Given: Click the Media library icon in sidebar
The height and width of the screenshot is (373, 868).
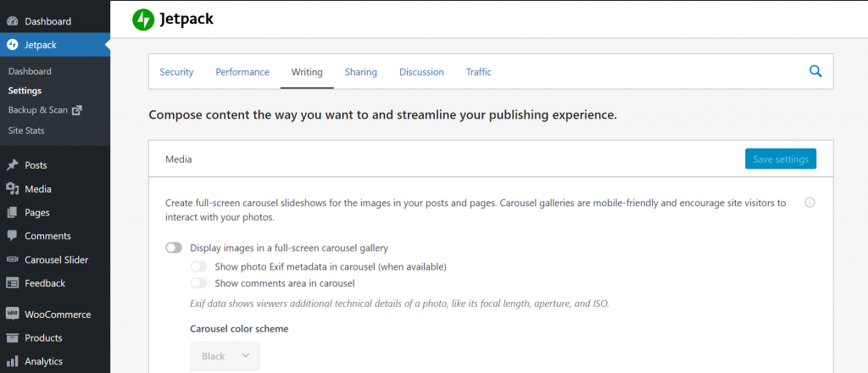Looking at the screenshot, I should tap(12, 189).
